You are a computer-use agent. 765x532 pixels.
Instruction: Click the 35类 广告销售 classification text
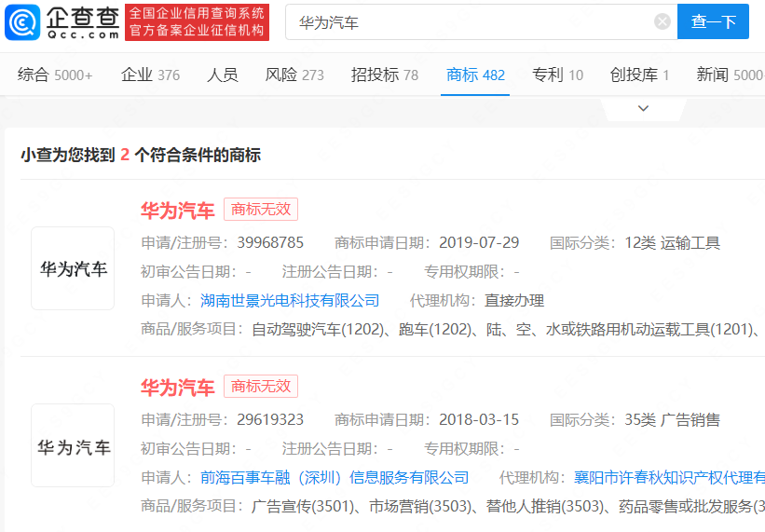click(673, 419)
